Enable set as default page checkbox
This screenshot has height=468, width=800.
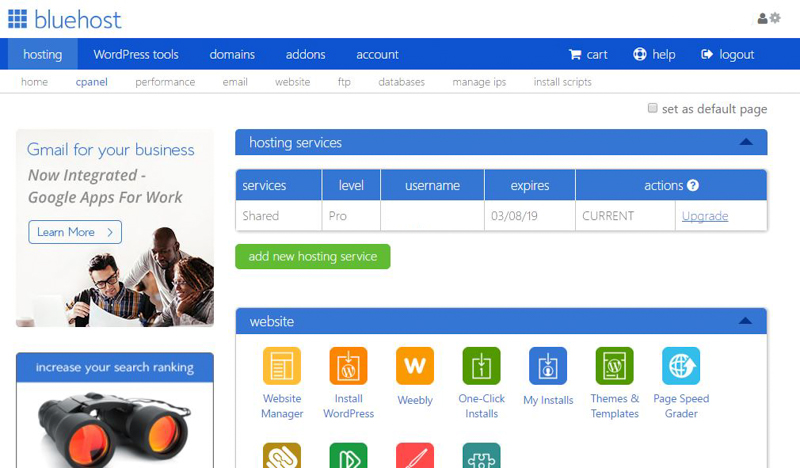pyautogui.click(x=653, y=108)
